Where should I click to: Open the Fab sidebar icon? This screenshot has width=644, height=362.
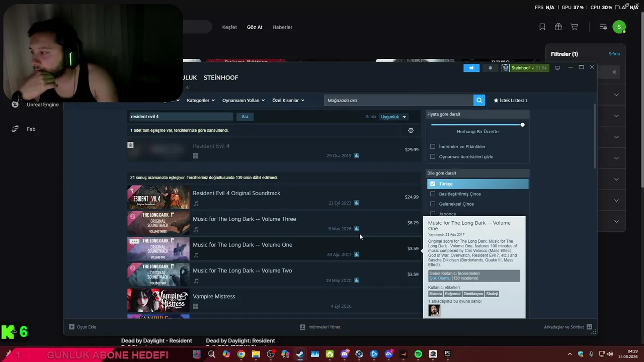point(15,129)
